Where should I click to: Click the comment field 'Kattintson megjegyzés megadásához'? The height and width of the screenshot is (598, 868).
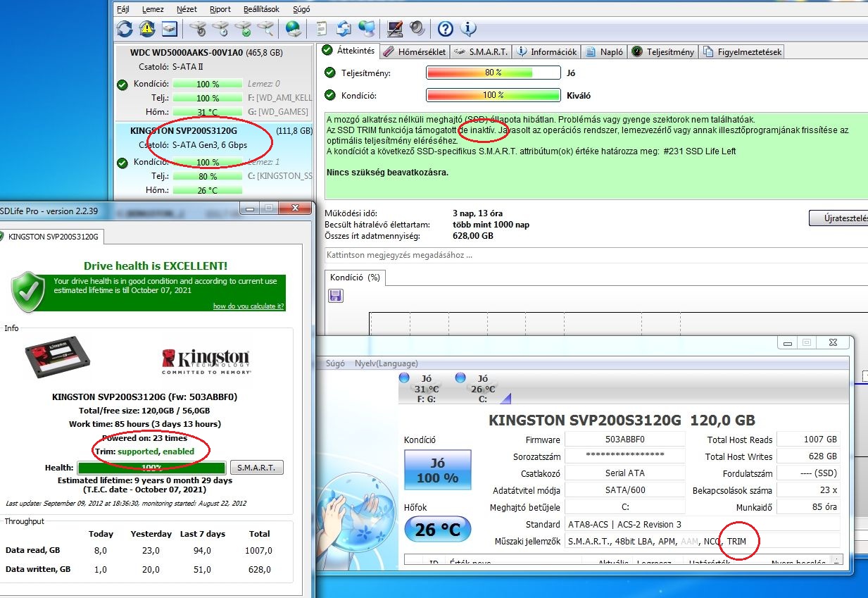pyautogui.click(x=596, y=255)
